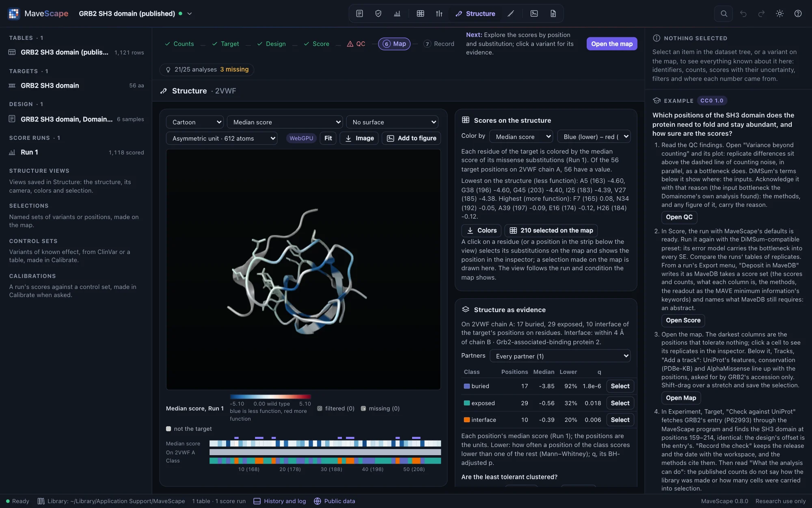812x508 pixels.
Task: Open the Median score dropdown above the viewer
Action: click(285, 122)
